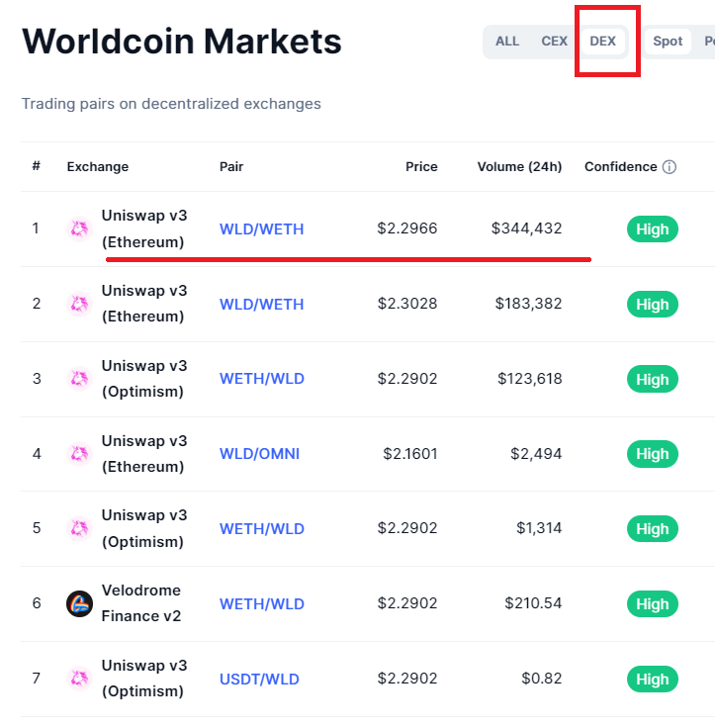Sort table by Price column header
This screenshot has height=728, width=715.
pos(421,167)
